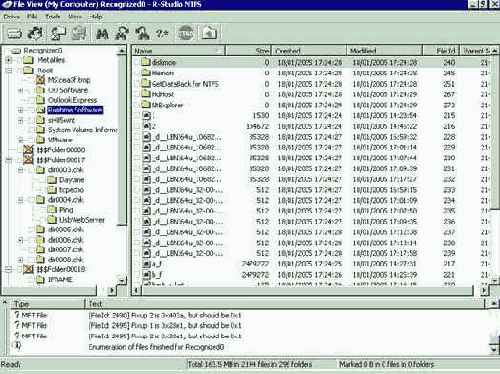Image resolution: width=500 pixels, height=374 pixels.
Task: Click the File Mask ?* toolbar icon
Action: 162,34
